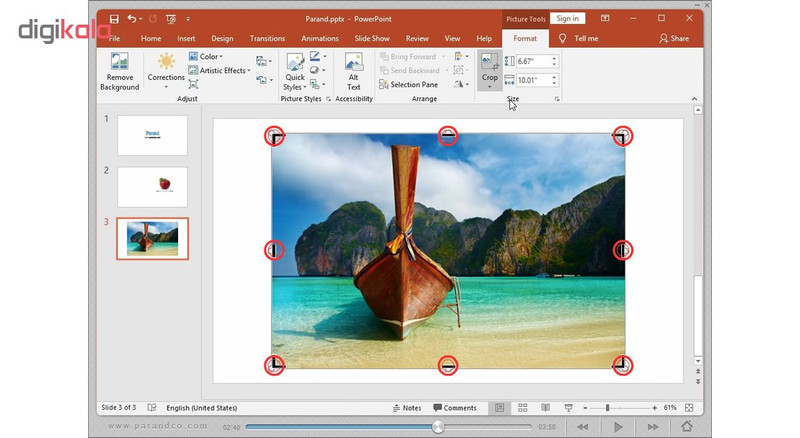Share the presentation

[674, 38]
